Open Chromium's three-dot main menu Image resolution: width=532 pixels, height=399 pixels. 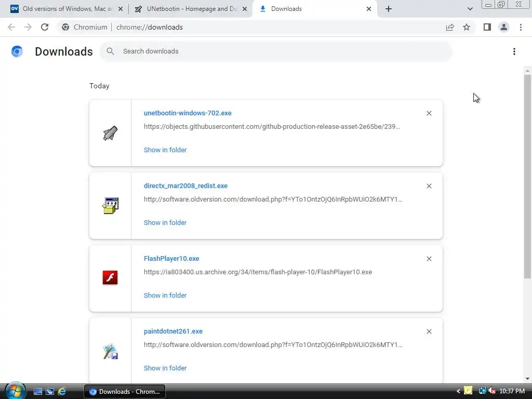tap(521, 27)
